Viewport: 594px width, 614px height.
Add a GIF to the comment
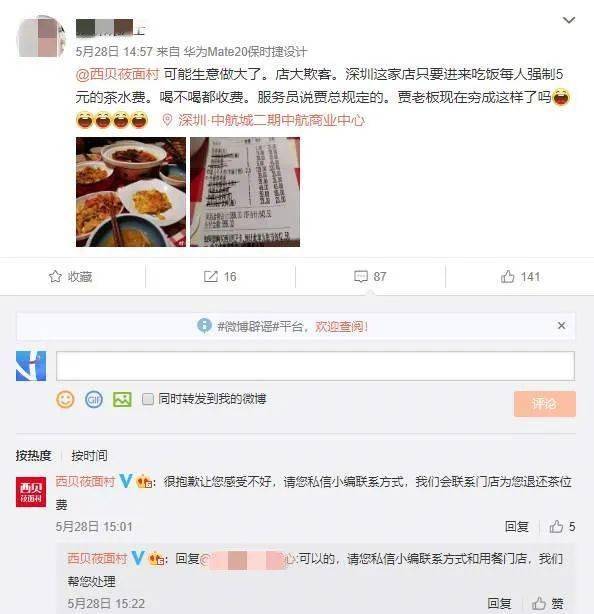pos(94,399)
